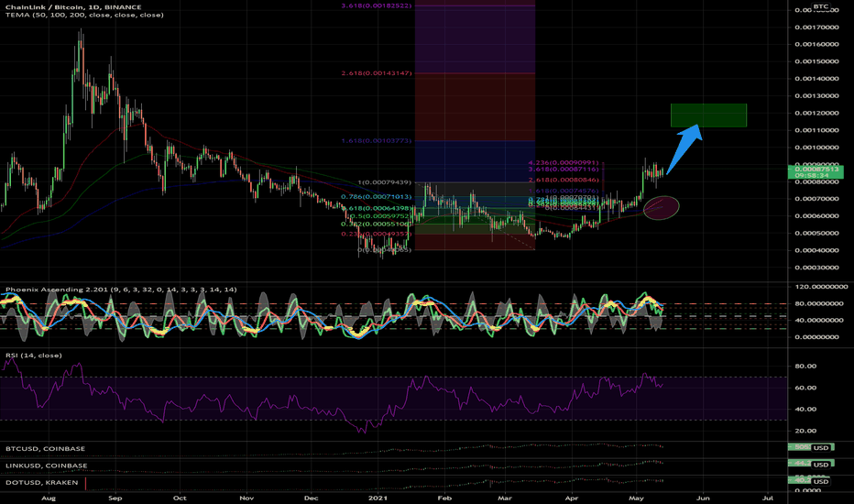Select the TEMA (50, 100, 200) indicator legend
This screenshot has width=854, height=504.
click(x=84, y=15)
